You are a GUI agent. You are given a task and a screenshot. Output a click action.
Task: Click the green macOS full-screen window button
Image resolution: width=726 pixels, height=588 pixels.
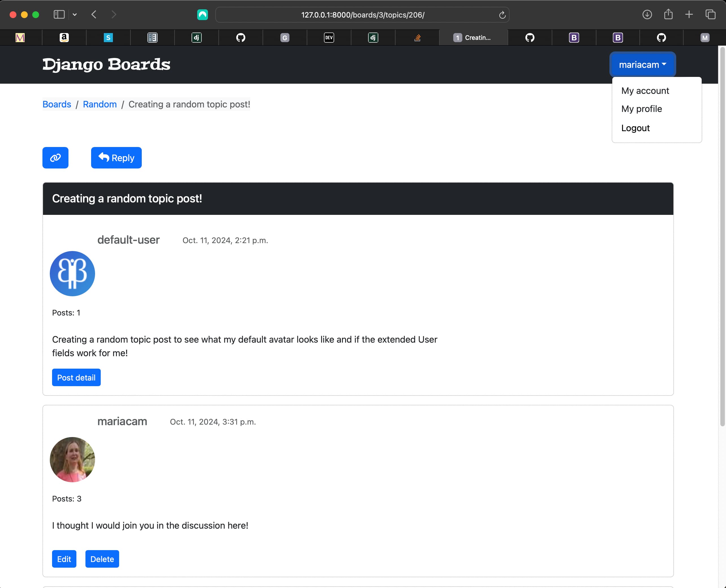click(36, 15)
